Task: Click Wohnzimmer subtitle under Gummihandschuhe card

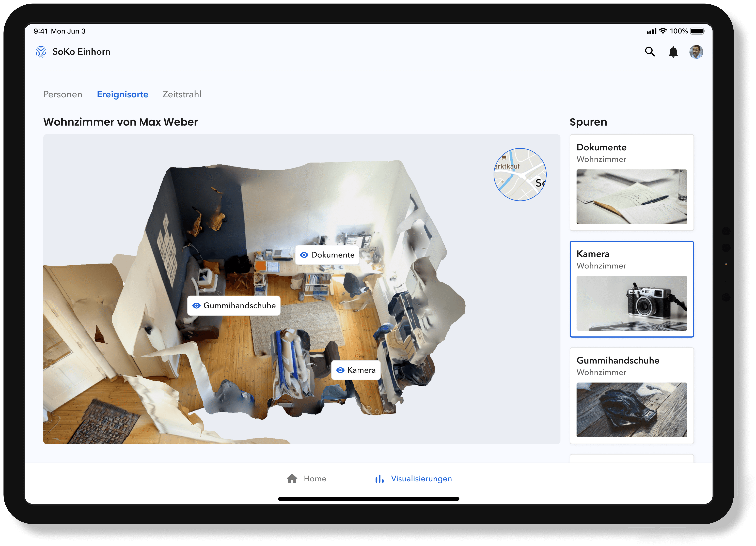Action: tap(601, 373)
